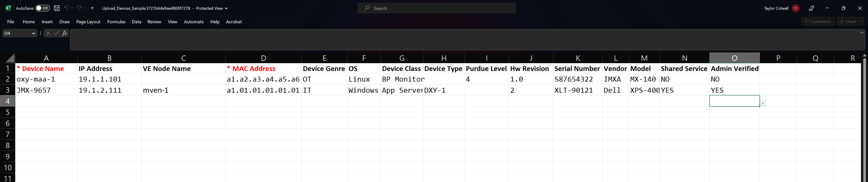Click the 'Admin Verified' header cell
The image size is (868, 182).
pyautogui.click(x=735, y=69)
